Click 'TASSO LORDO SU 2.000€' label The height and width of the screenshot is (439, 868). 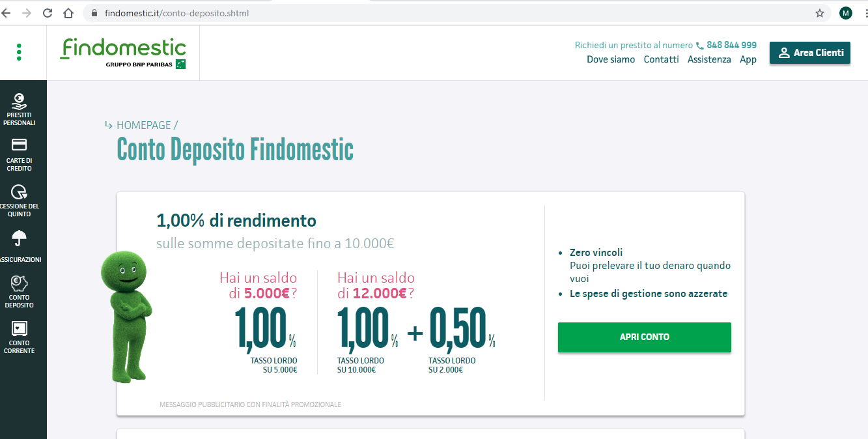tap(452, 365)
